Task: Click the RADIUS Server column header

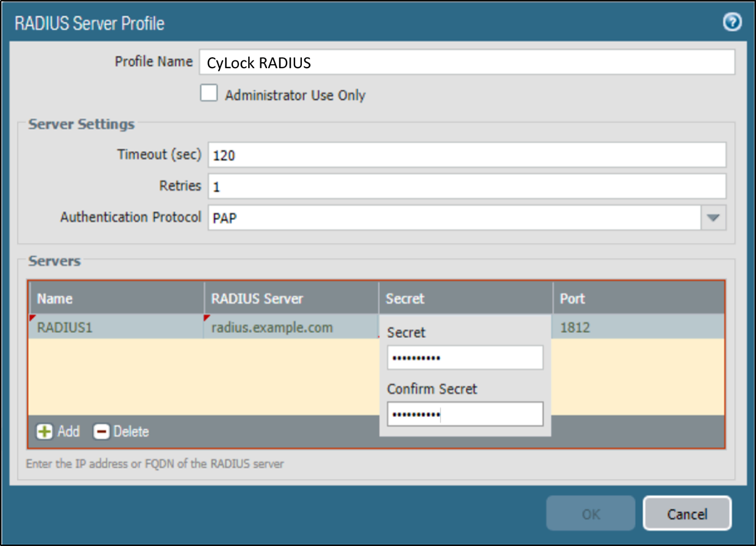Action: (291, 299)
